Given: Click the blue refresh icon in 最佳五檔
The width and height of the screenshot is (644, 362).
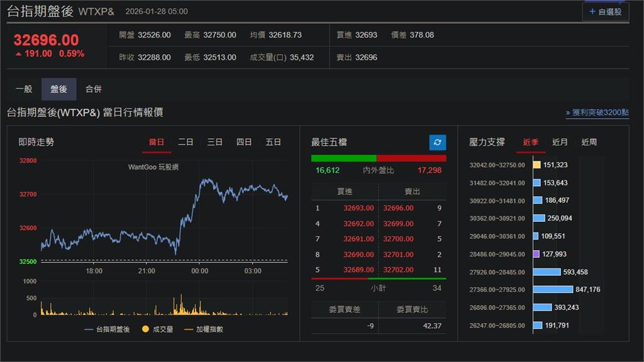Looking at the screenshot, I should click(438, 142).
